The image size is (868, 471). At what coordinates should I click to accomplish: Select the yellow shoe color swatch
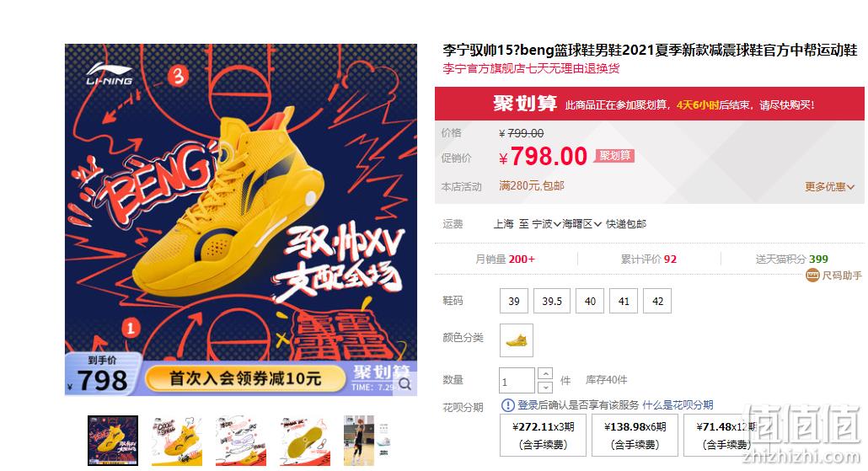(x=517, y=340)
